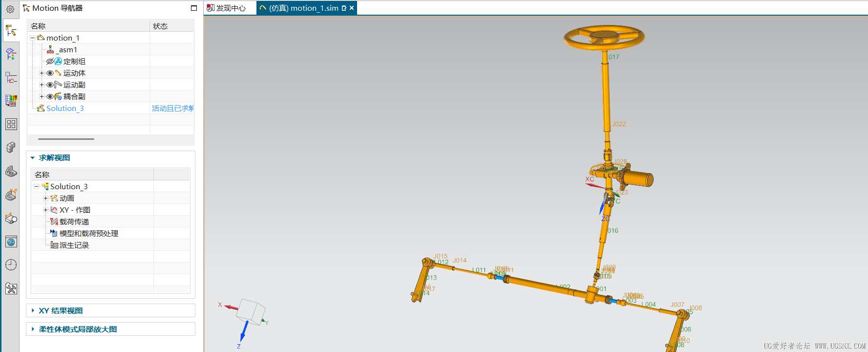The height and width of the screenshot is (352, 868).
Task: Click the 状态 column header
Action: tap(172, 26)
